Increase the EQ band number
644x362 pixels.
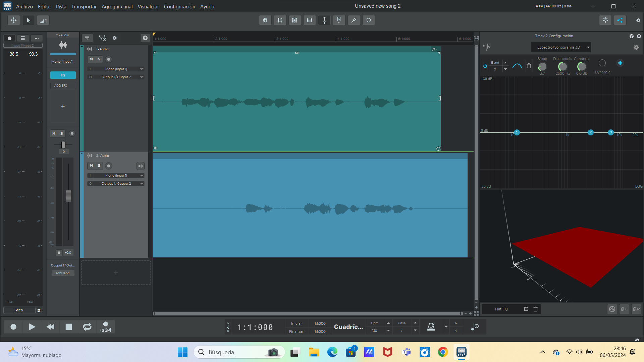[x=505, y=63]
